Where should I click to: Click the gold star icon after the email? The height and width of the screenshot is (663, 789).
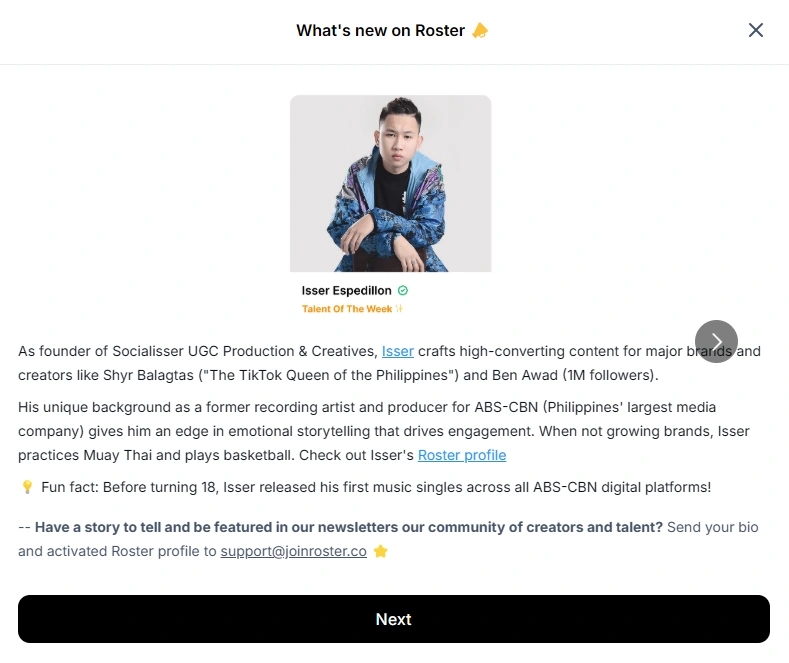click(381, 551)
